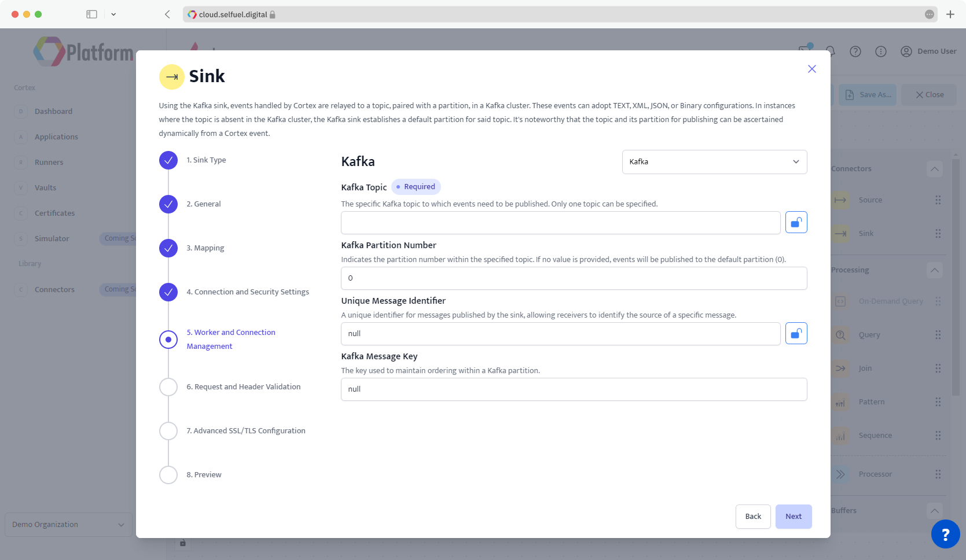The height and width of the screenshot is (560, 966).
Task: Open the blue help question mark bubble
Action: click(945, 534)
